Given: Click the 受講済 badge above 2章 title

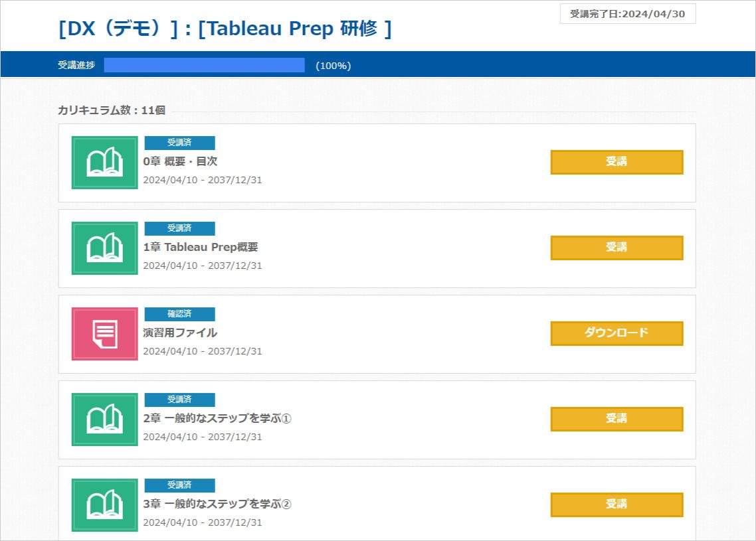Looking at the screenshot, I should coord(180,399).
